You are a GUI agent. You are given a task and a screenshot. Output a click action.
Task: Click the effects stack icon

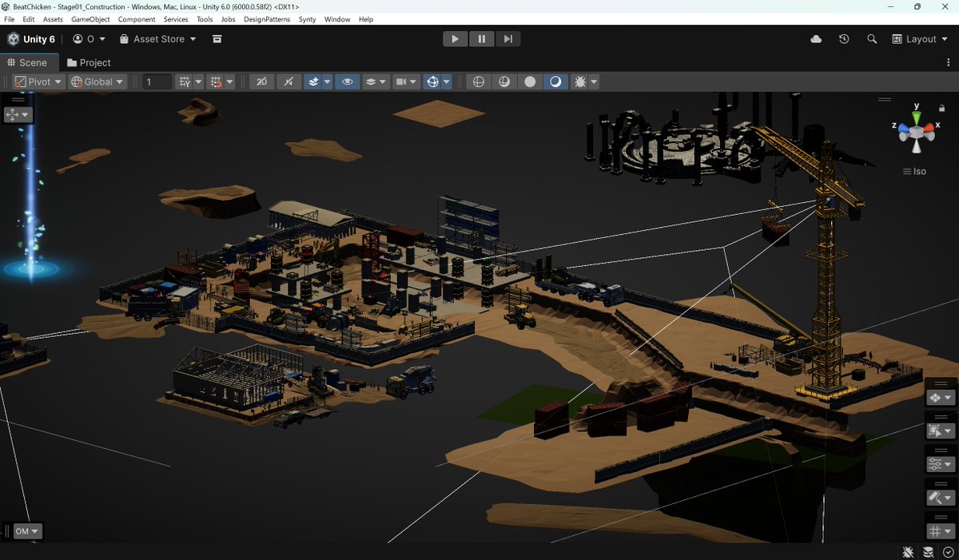[x=313, y=81]
